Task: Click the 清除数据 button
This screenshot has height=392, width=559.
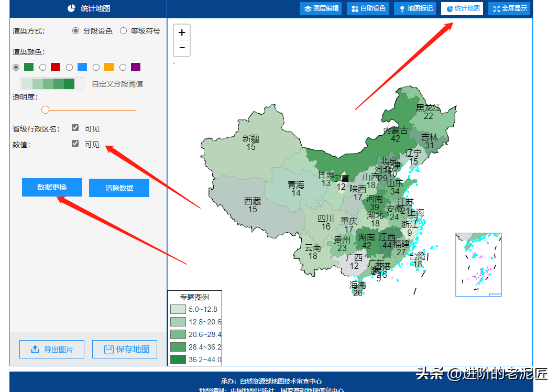Action: pos(119,188)
